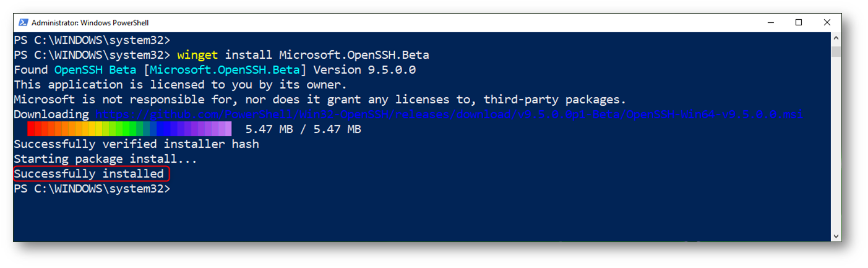This screenshot has height=268, width=868.
Task: Click the vertical scrollbar thumb
Action: pos(836,51)
